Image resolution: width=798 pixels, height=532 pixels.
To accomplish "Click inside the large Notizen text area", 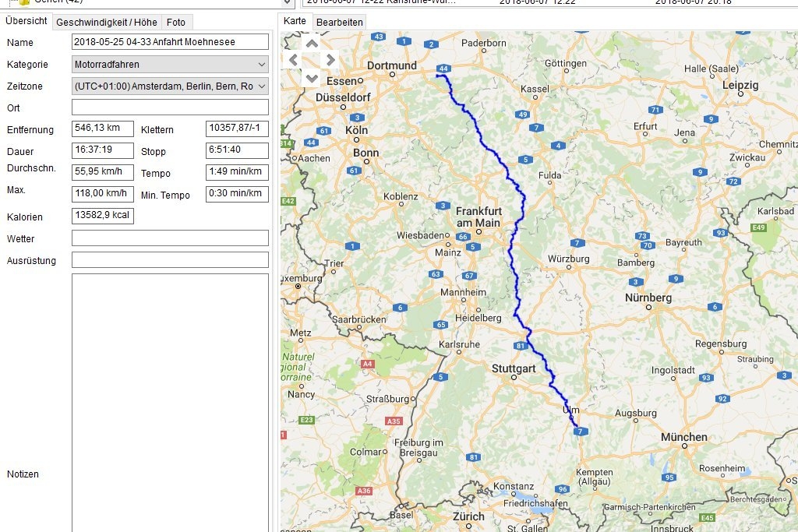I will coord(170,397).
